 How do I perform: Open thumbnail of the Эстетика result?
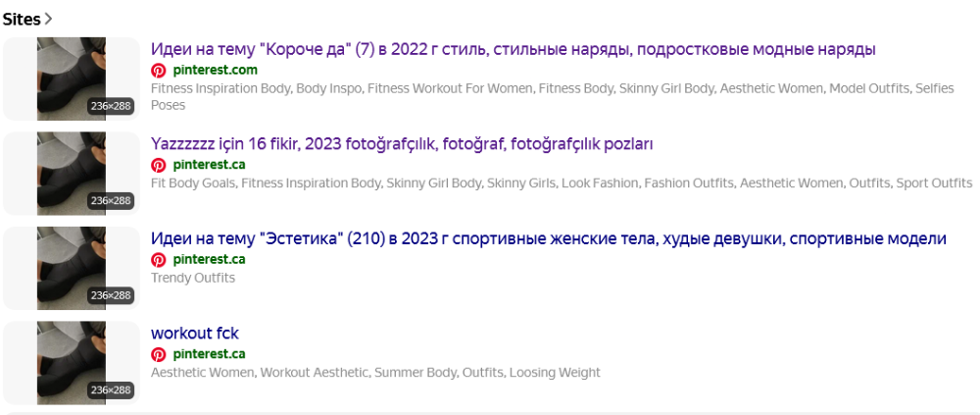coord(72,268)
